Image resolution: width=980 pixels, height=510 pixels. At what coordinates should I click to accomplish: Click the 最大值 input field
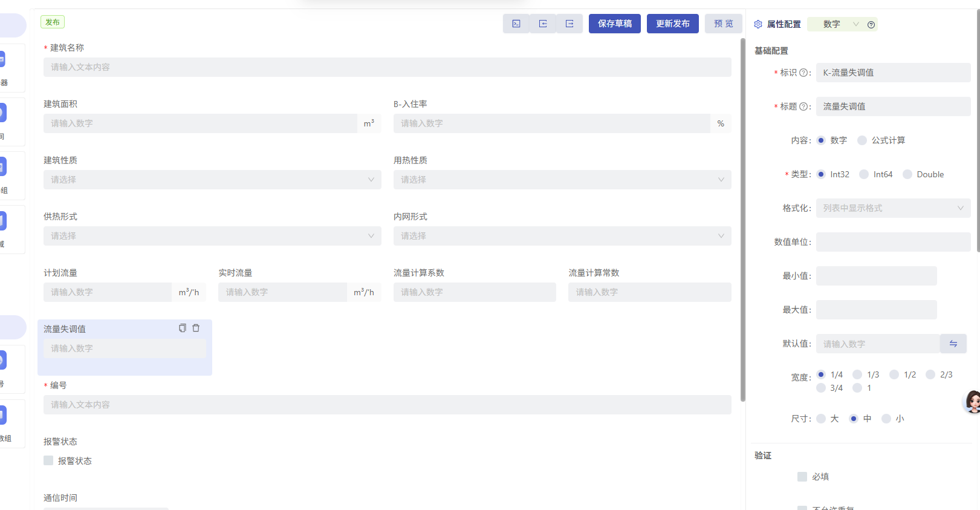click(877, 310)
